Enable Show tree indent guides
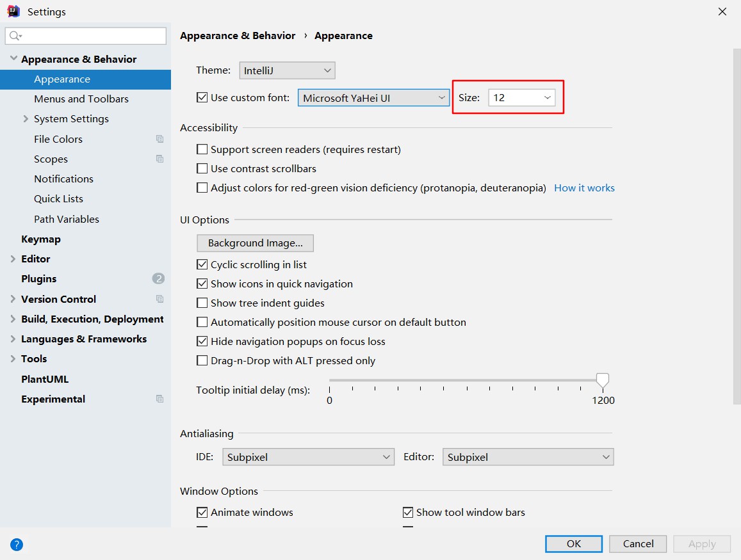 pos(202,303)
